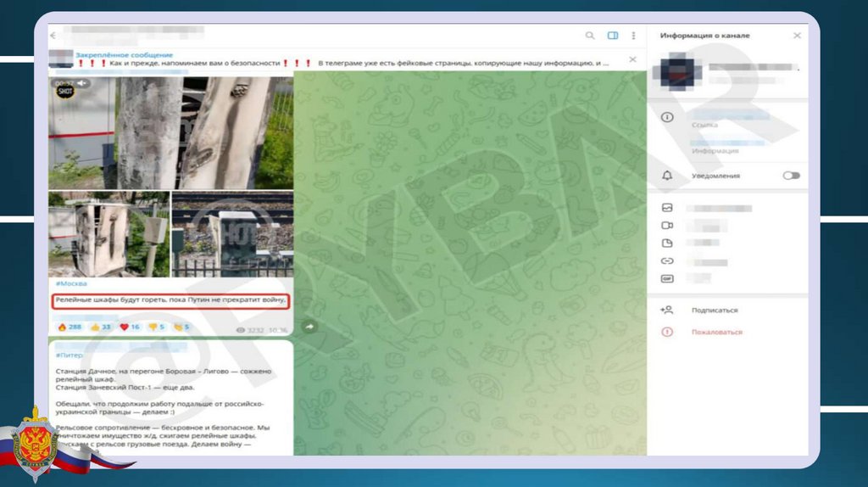Go back with the header arrow
This screenshot has height=487, width=868.
click(x=53, y=36)
